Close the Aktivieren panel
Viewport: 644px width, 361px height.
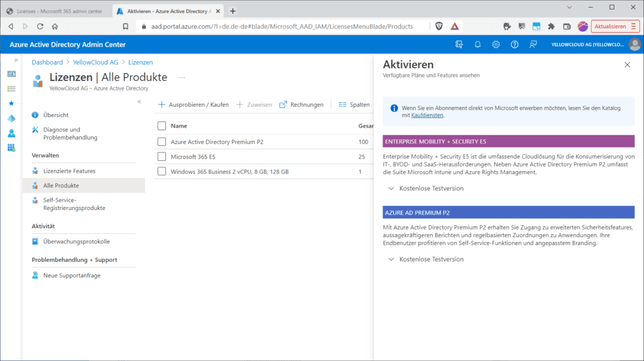[x=627, y=65]
